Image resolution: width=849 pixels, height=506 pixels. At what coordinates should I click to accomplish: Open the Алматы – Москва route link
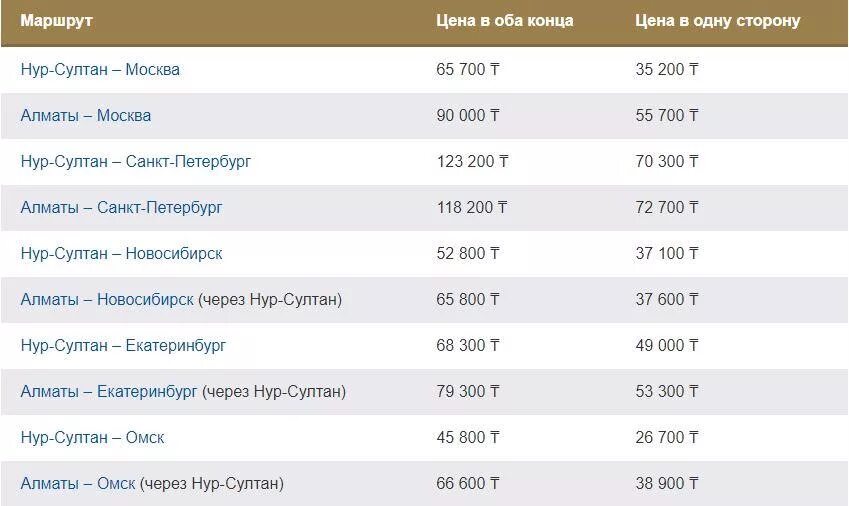tap(86, 115)
